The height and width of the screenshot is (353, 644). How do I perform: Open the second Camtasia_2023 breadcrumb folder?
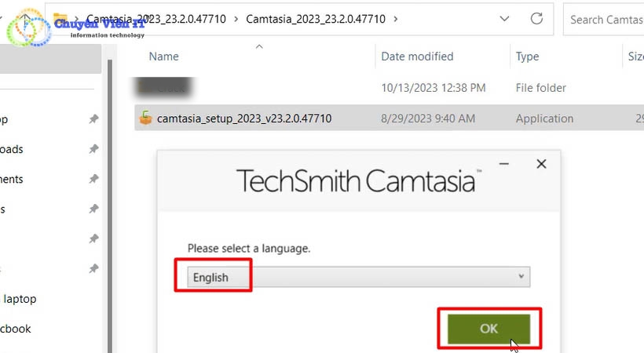click(315, 19)
